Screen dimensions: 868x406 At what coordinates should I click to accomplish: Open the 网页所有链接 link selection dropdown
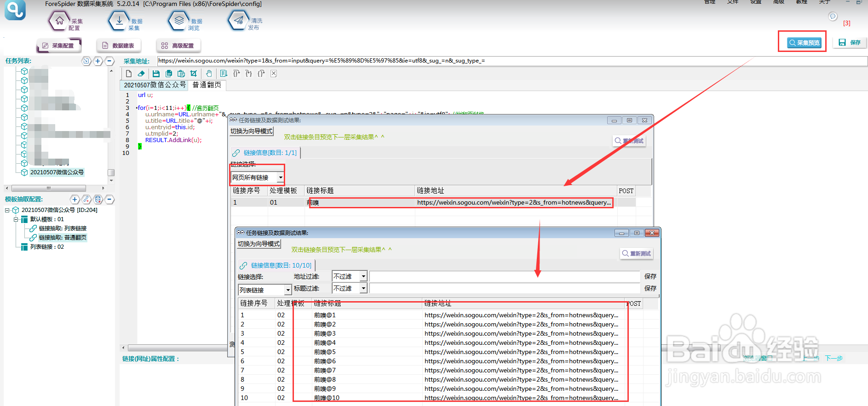click(280, 177)
